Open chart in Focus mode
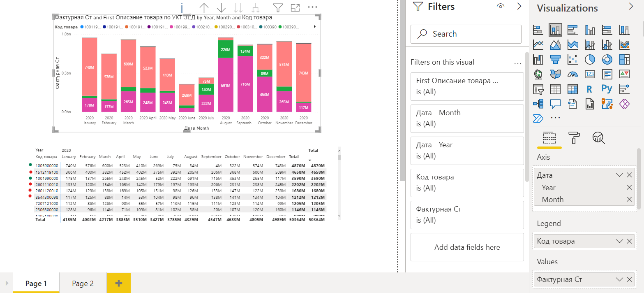This screenshot has height=293, width=644. coord(295,7)
